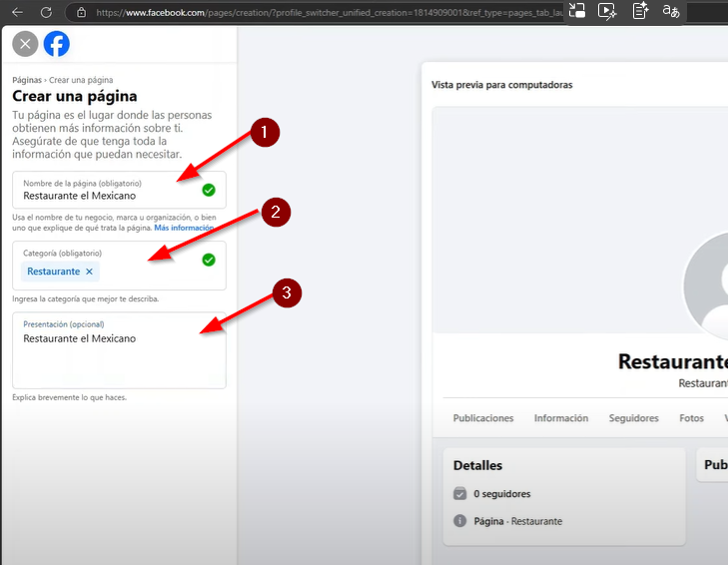Open the Fotos tab in preview

(x=691, y=418)
